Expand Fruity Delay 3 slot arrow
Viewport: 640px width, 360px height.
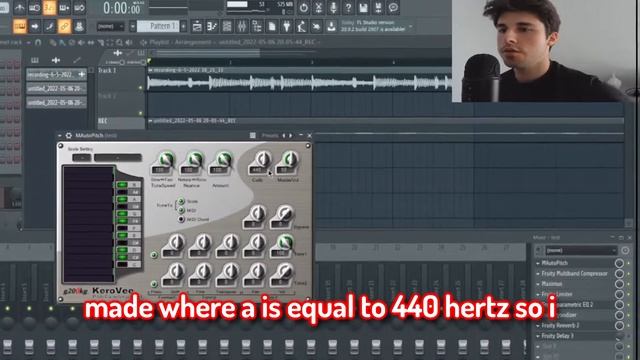[x=538, y=336]
